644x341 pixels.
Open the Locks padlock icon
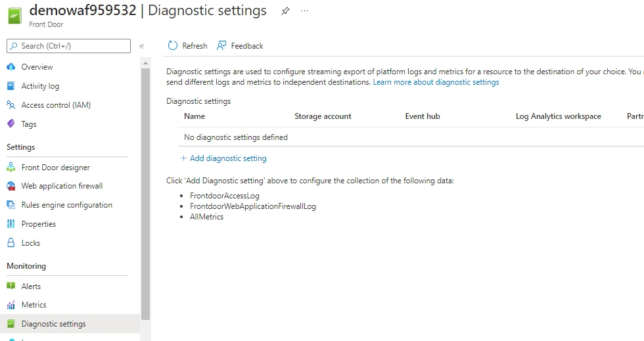[x=11, y=243]
